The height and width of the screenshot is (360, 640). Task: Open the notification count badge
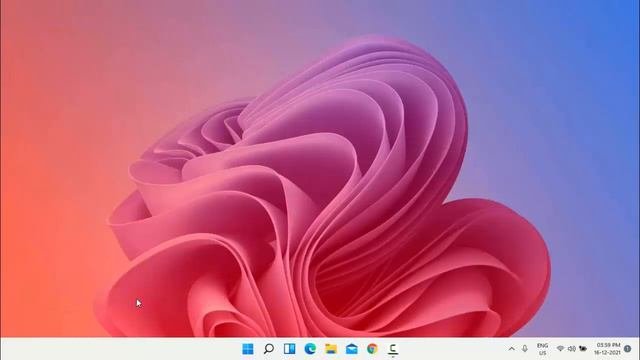[628, 349]
